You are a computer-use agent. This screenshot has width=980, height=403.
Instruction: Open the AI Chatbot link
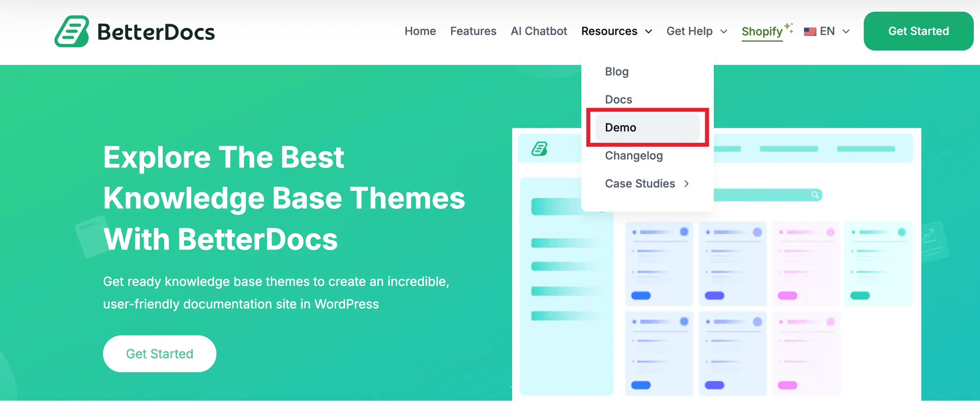[x=539, y=31]
